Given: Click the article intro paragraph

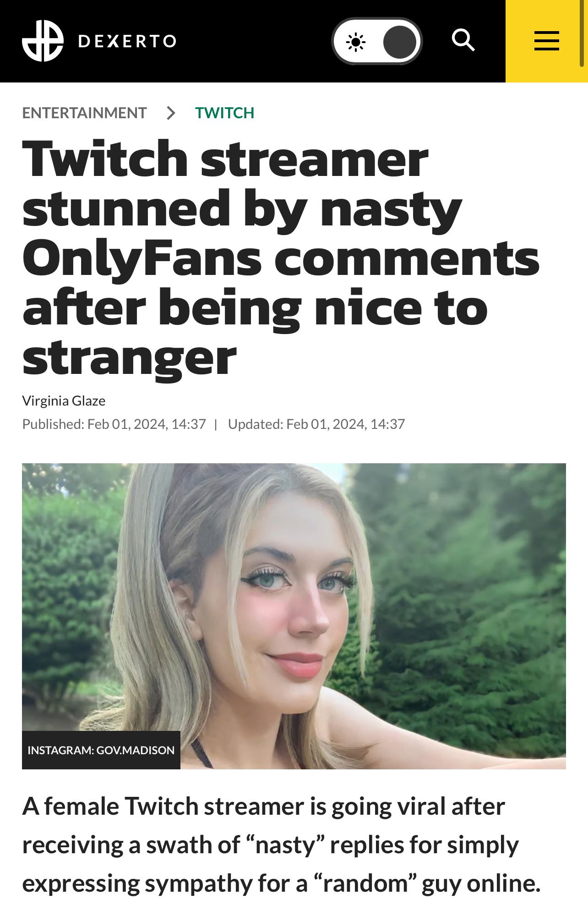Looking at the screenshot, I should pyautogui.click(x=281, y=845).
